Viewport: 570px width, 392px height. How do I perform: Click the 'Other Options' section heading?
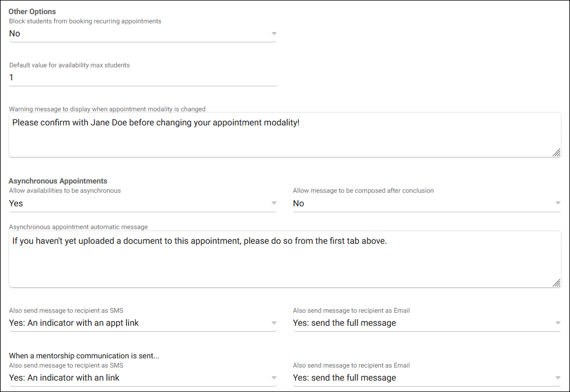[32, 11]
